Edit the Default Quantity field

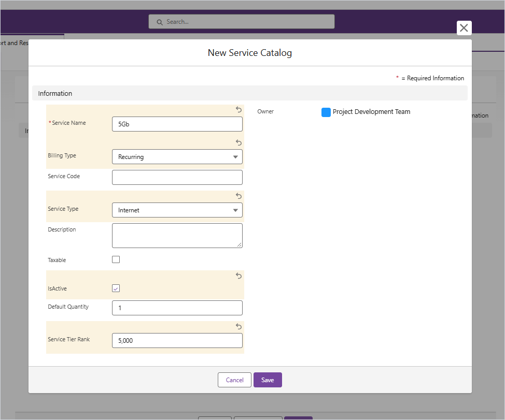click(x=177, y=308)
